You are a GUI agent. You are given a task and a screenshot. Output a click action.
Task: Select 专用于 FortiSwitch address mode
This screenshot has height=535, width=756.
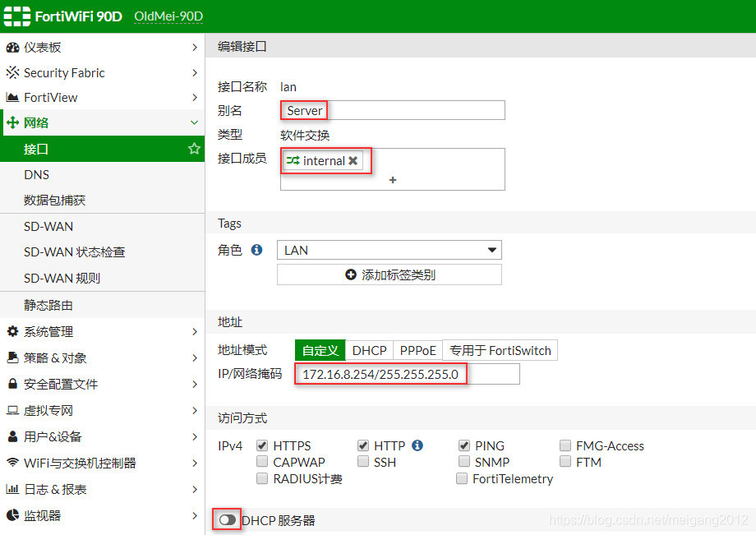tap(500, 350)
